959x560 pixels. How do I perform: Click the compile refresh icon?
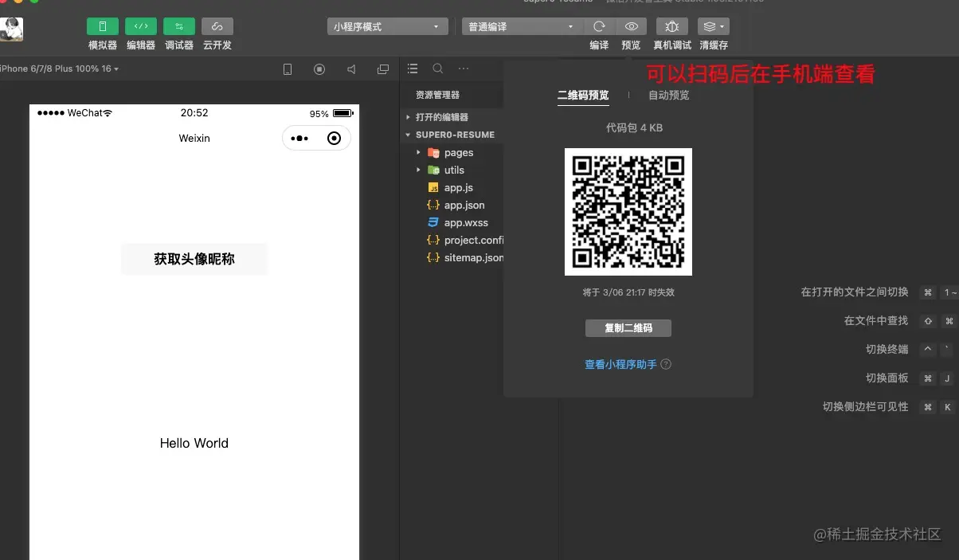599,26
